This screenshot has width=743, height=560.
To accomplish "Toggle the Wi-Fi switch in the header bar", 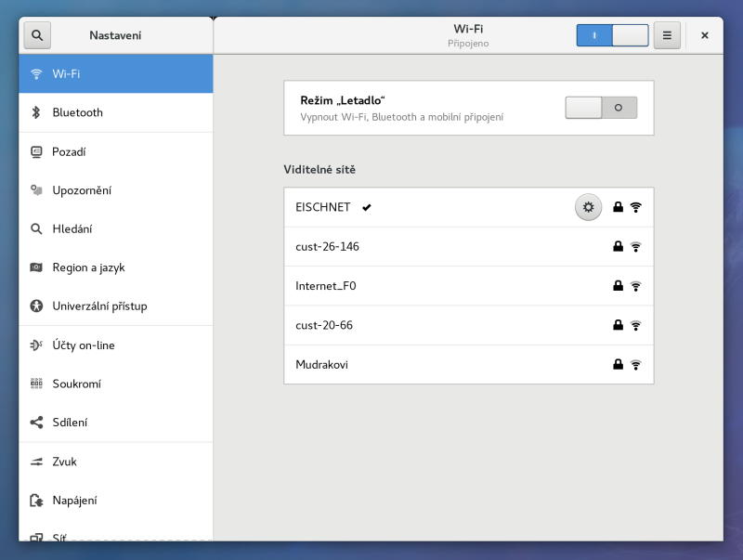I will (612, 35).
